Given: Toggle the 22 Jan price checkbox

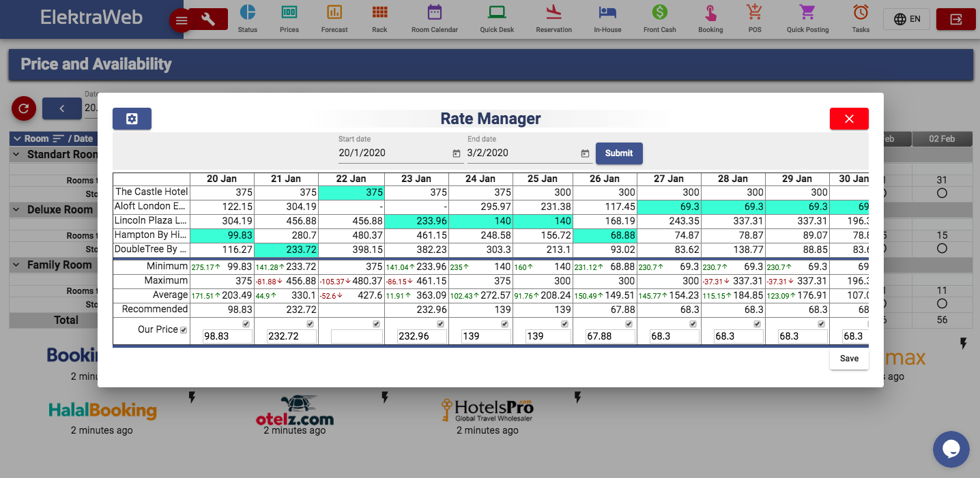Looking at the screenshot, I should click(x=376, y=324).
